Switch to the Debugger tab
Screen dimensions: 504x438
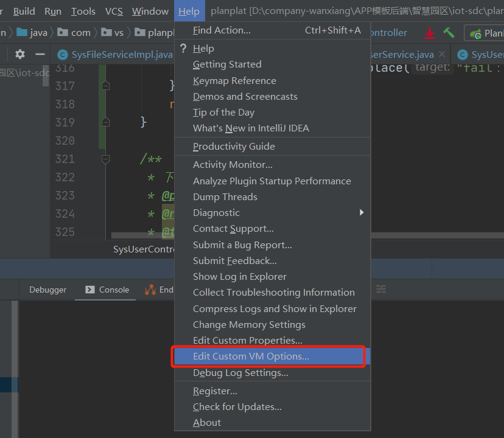click(x=48, y=290)
